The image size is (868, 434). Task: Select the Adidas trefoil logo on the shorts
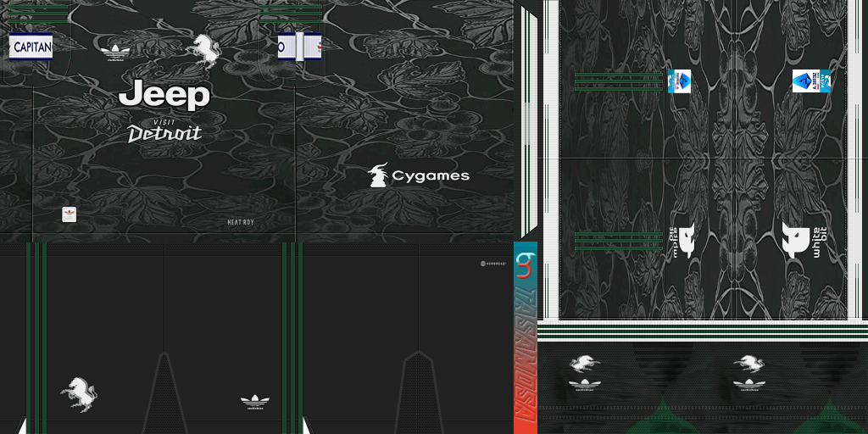pyautogui.click(x=254, y=401)
